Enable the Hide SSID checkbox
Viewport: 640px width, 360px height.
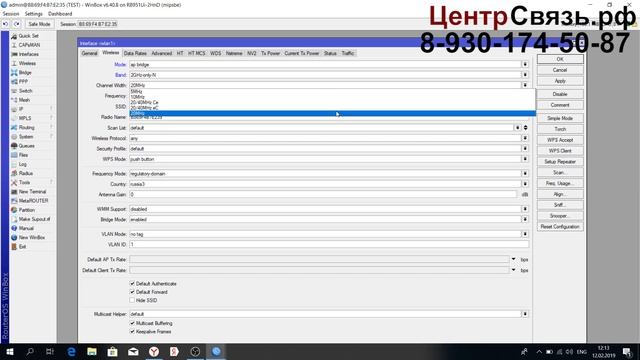tap(132, 300)
